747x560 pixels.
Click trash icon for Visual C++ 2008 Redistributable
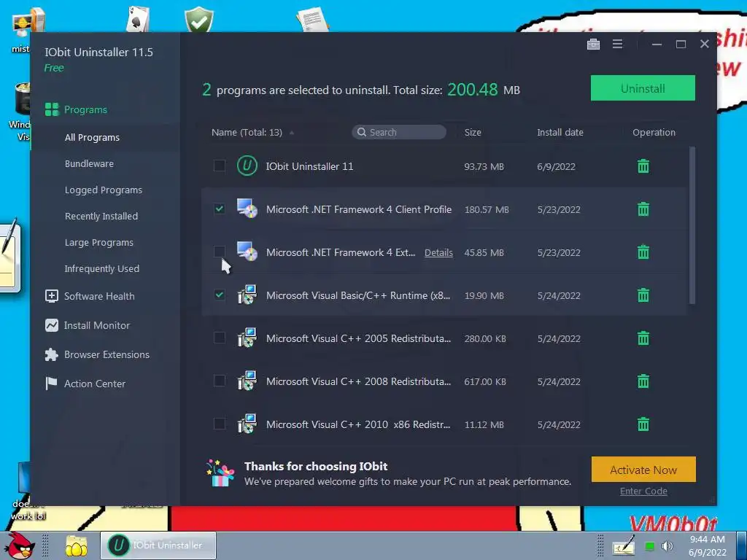click(x=643, y=381)
